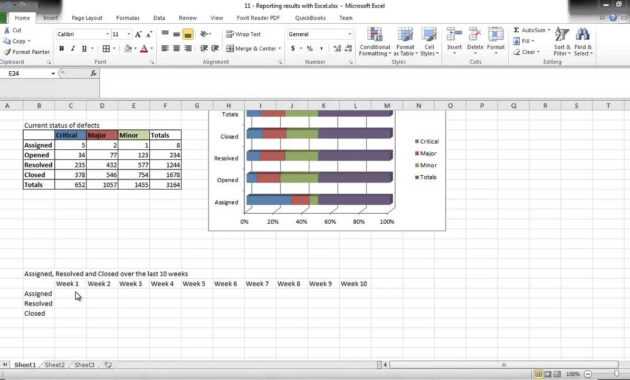Decrease font size with Shrink Font
This screenshot has height=380, width=630.
(149, 35)
